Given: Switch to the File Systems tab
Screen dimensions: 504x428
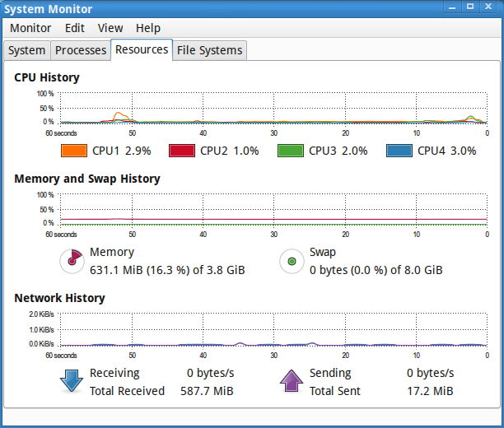Looking at the screenshot, I should tap(211, 50).
